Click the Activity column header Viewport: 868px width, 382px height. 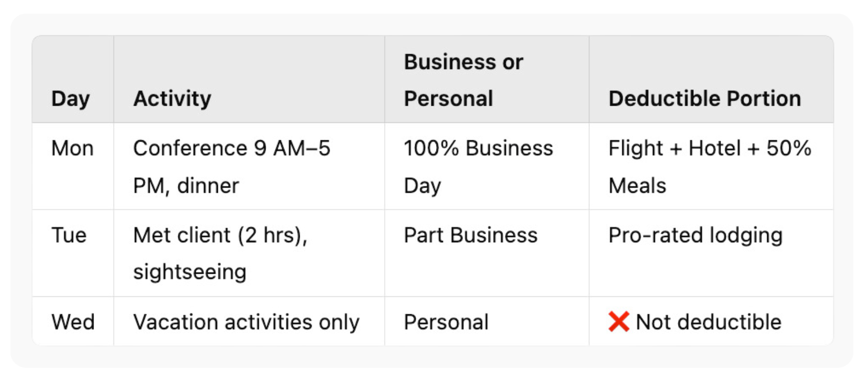[x=172, y=99]
